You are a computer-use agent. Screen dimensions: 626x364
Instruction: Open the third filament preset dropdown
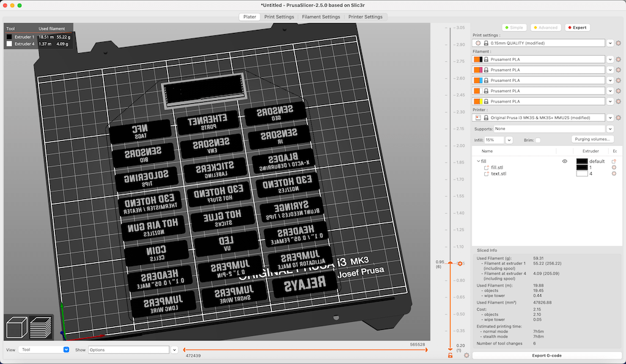coord(610,80)
